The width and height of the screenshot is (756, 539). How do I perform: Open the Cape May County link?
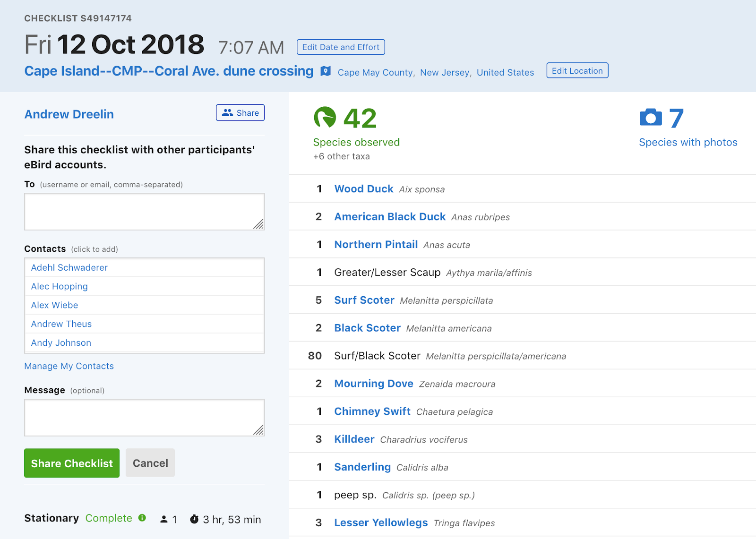click(x=375, y=72)
